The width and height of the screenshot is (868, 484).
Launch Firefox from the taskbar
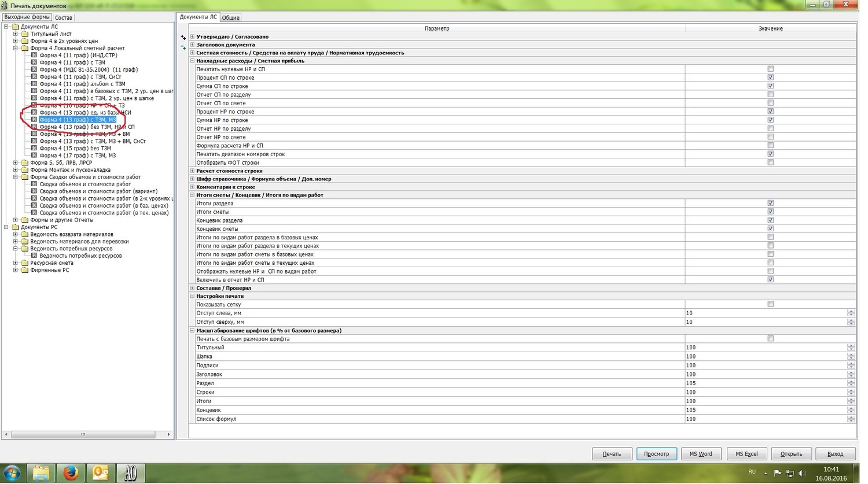pos(71,473)
